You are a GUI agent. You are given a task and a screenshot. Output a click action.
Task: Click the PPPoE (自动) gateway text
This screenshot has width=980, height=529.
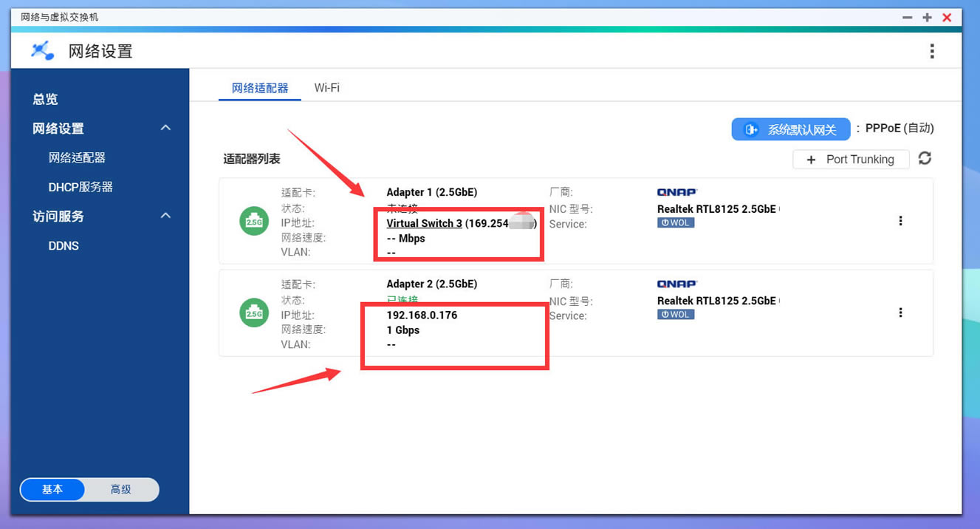[x=900, y=129]
